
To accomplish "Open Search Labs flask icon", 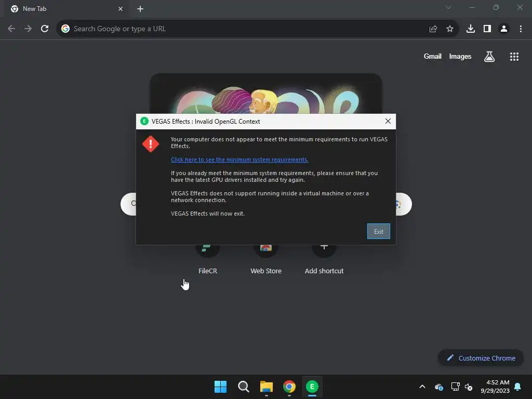I will (489, 57).
